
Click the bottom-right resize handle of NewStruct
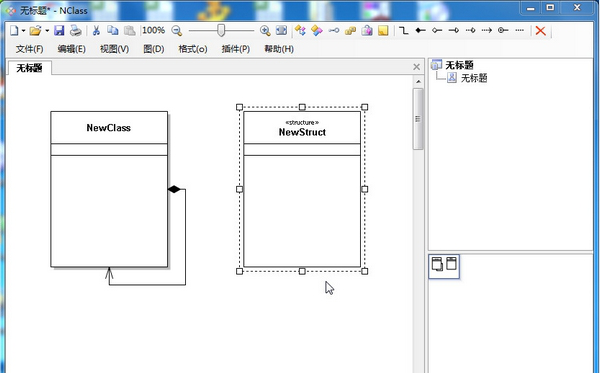[x=365, y=271]
